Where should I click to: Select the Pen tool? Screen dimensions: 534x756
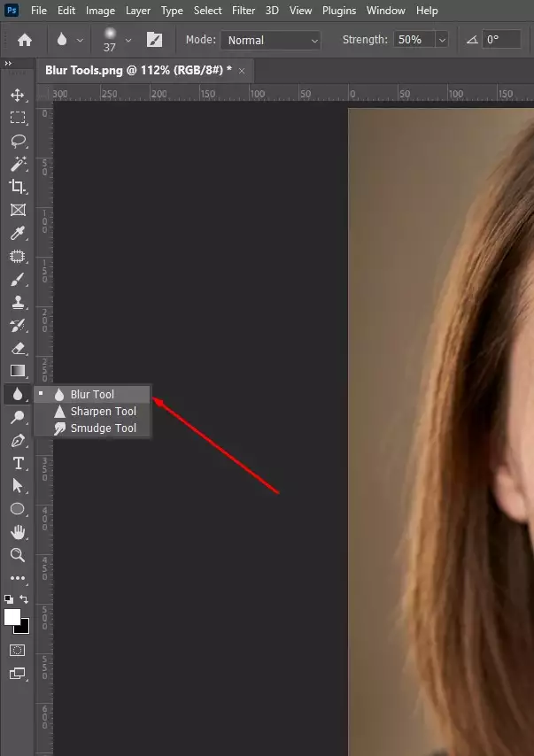(18, 440)
